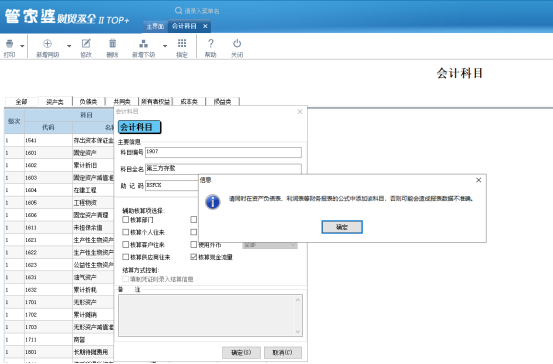The width and height of the screenshot is (553, 364).
Task: Open 帮助 question mark icon
Action: click(x=211, y=43)
